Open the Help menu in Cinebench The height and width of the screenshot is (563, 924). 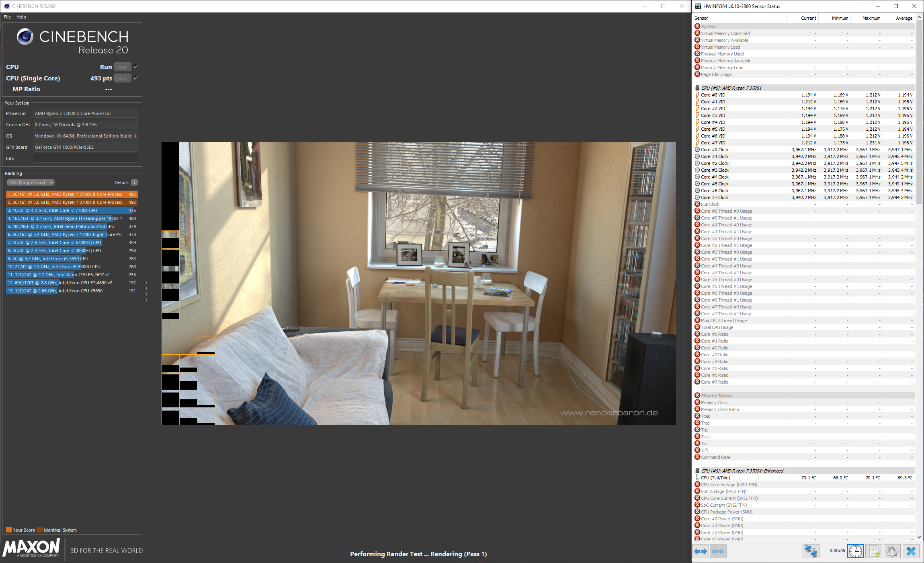21,17
